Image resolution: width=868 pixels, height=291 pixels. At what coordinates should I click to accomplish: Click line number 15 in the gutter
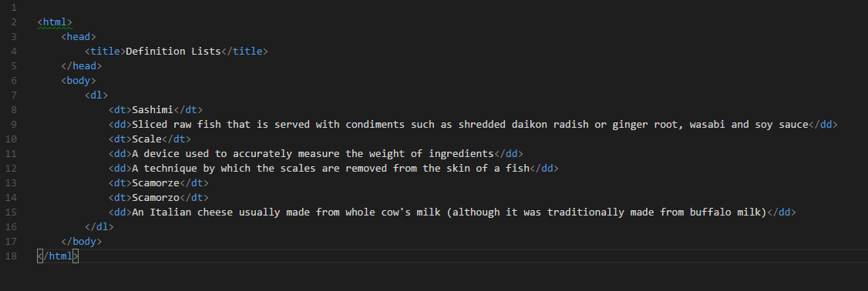tap(11, 212)
